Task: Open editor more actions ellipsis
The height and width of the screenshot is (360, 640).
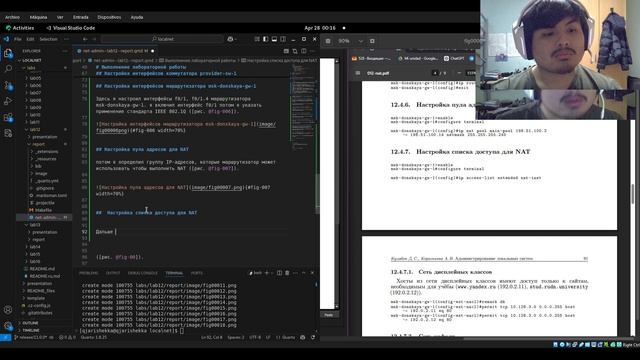Action: tap(312, 51)
